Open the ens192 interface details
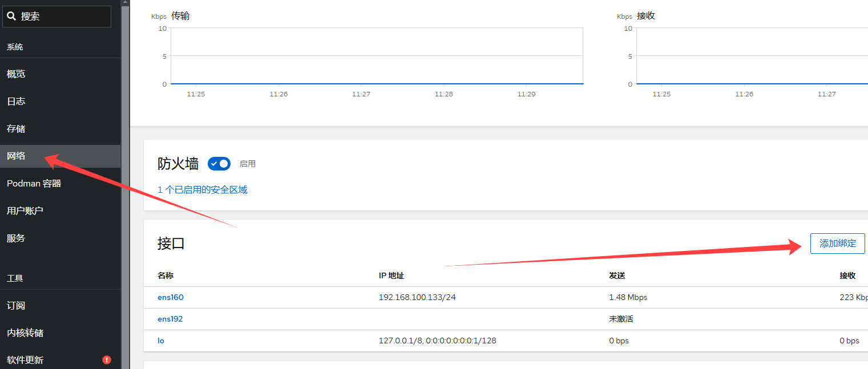Screen dimensions: 868x369 tap(170, 319)
